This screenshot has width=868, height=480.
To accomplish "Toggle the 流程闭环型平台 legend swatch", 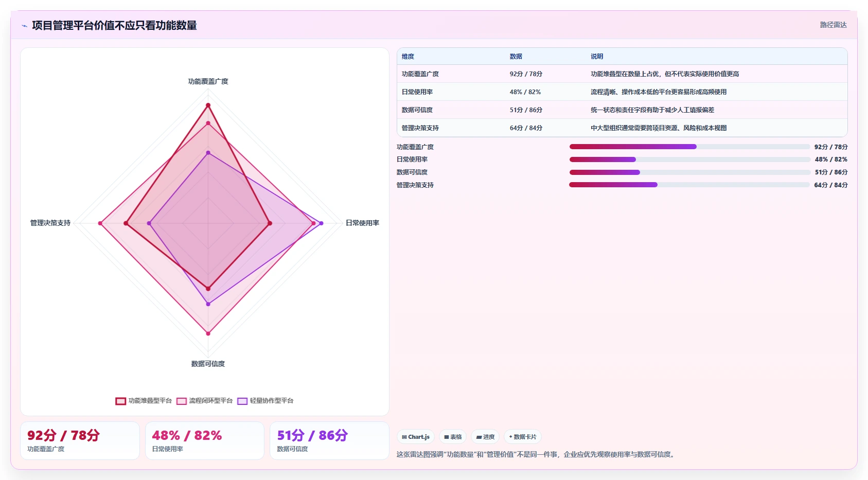I will pos(181,401).
